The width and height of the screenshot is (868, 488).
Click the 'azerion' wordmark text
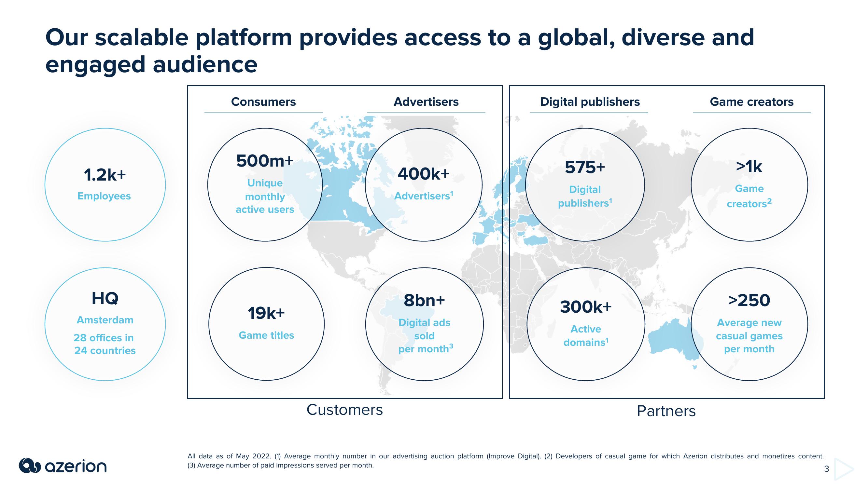pos(76,467)
